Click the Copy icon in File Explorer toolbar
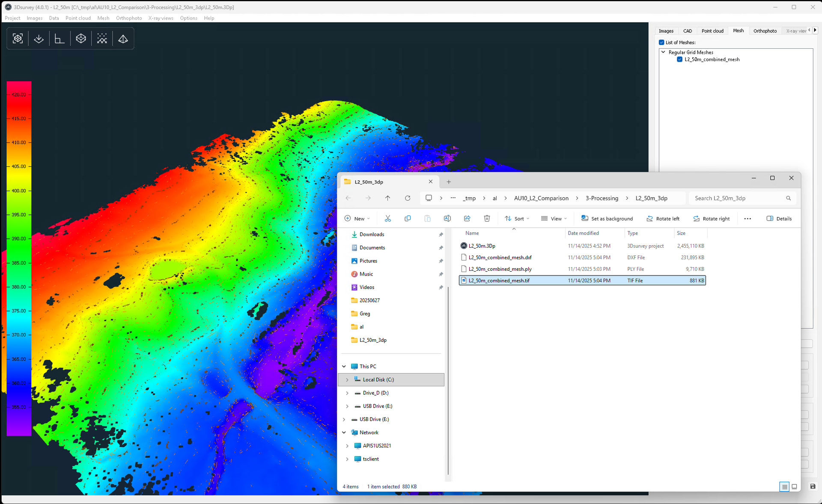 tap(408, 218)
